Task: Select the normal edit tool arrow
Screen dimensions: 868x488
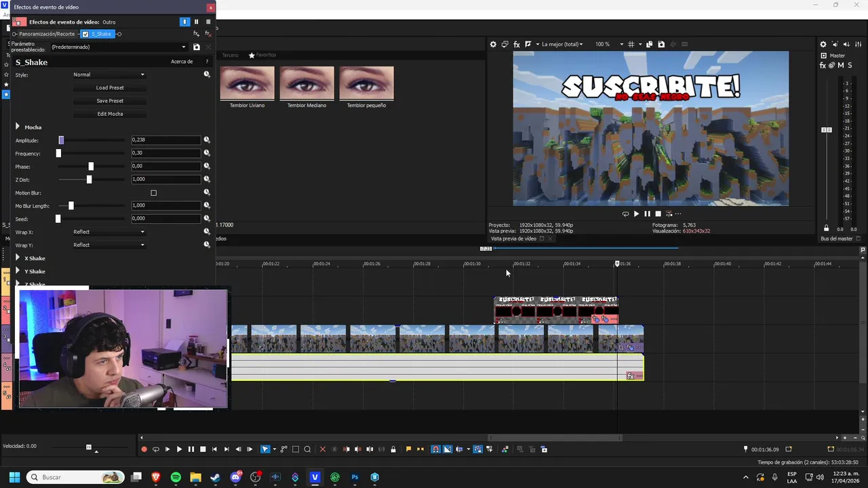Action: pos(265,449)
